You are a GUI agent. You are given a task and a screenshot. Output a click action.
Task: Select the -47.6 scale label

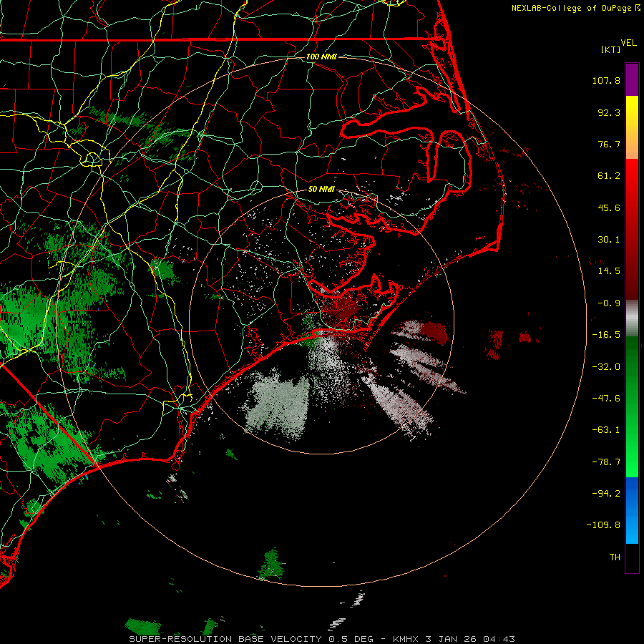[606, 399]
